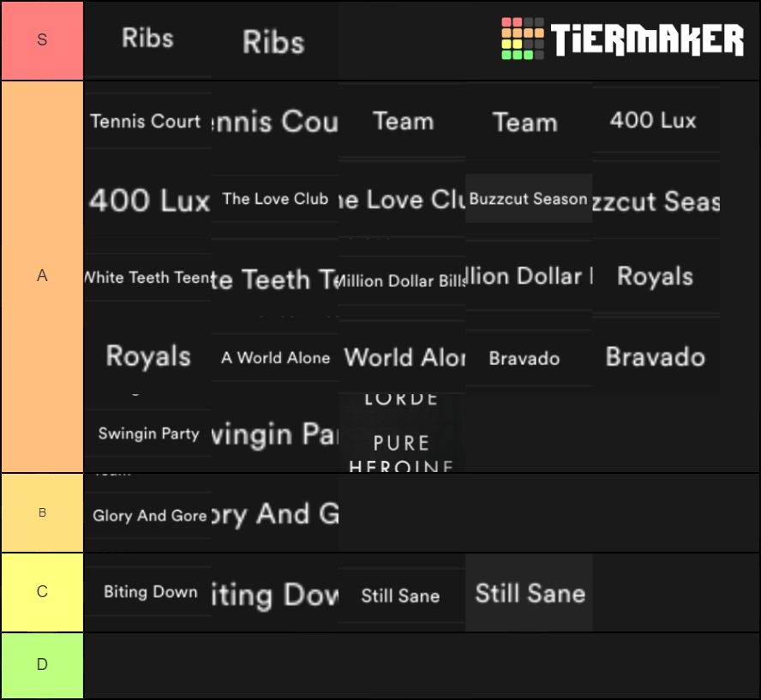Click the small The Love Club tile
The height and width of the screenshot is (700, 761).
tap(275, 199)
